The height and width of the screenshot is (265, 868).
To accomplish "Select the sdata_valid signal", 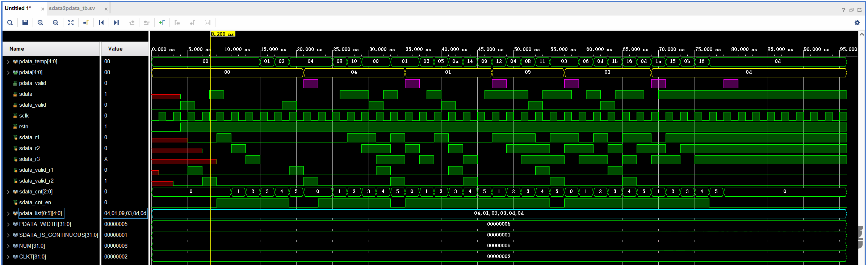I will [33, 105].
